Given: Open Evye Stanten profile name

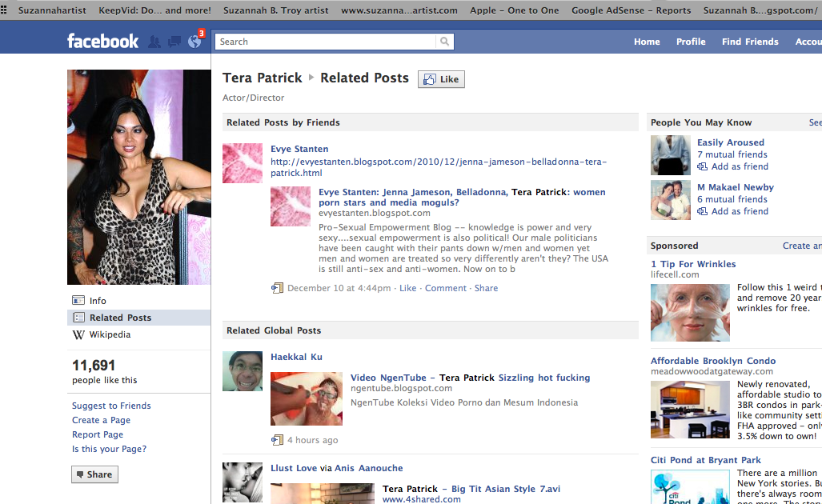Looking at the screenshot, I should click(299, 149).
